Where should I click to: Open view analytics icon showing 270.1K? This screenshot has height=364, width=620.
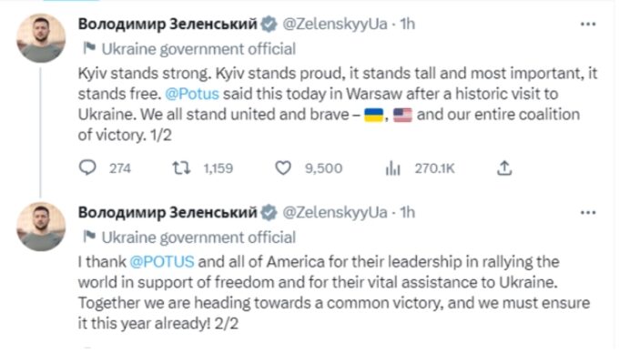393,167
